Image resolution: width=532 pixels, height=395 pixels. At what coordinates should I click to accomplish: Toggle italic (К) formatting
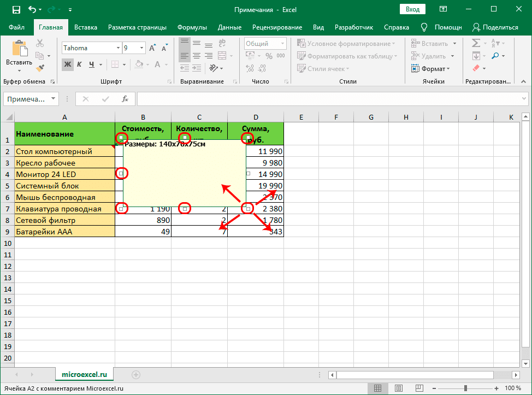pos(79,64)
